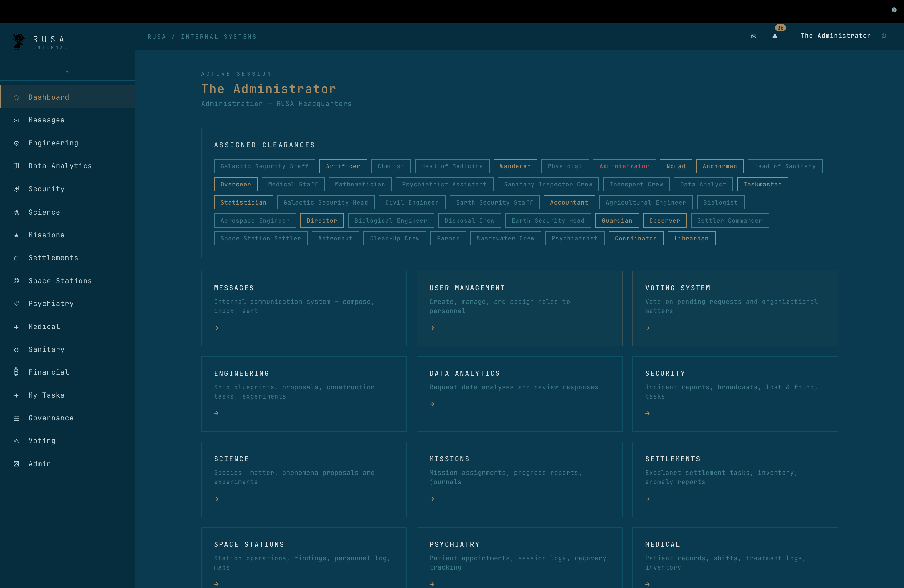This screenshot has width=904, height=588.
Task: Navigate to Space Stations in sidebar
Action: pyautogui.click(x=68, y=281)
